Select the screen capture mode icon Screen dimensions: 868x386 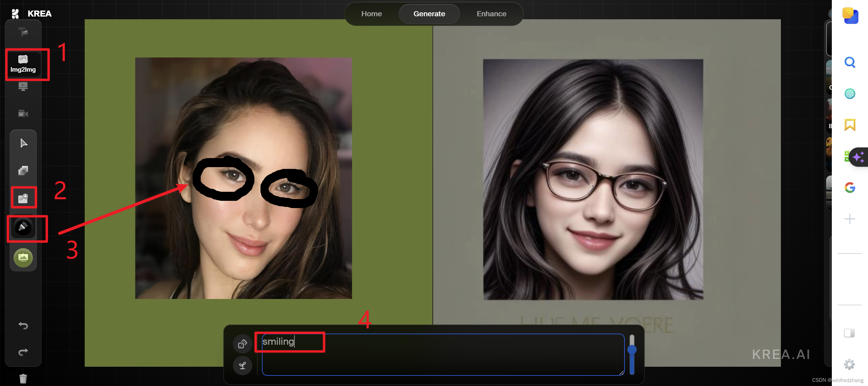(x=23, y=86)
